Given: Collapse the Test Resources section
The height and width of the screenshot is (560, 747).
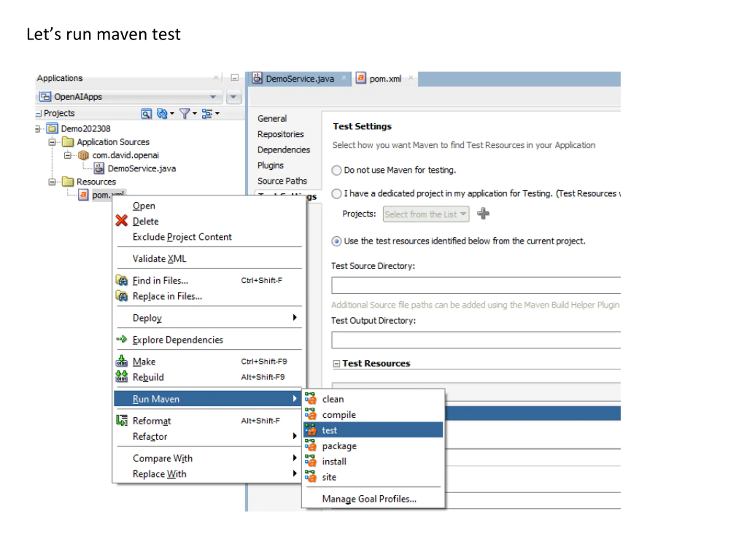Looking at the screenshot, I should 336,363.
